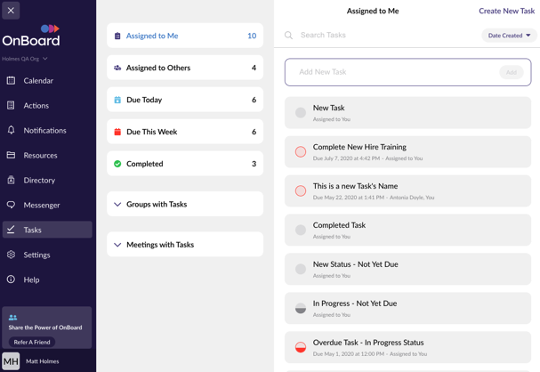Click the Refer A Friend button

coord(32,342)
